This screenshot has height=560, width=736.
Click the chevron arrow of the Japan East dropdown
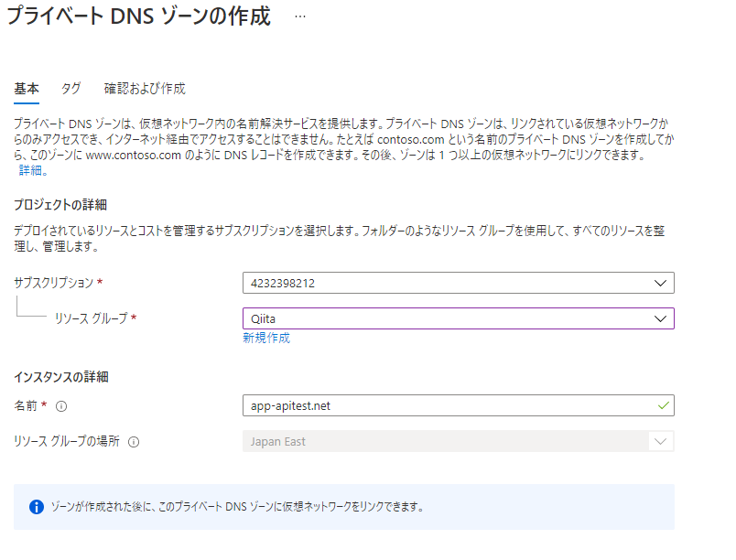[660, 441]
